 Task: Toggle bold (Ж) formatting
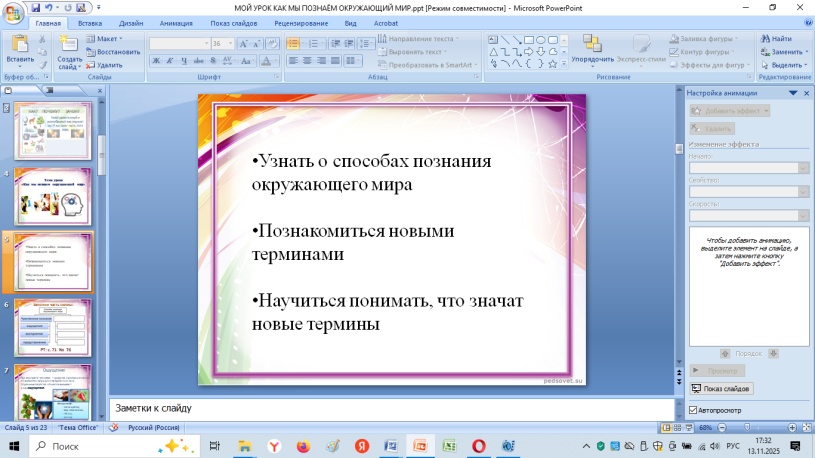156,60
